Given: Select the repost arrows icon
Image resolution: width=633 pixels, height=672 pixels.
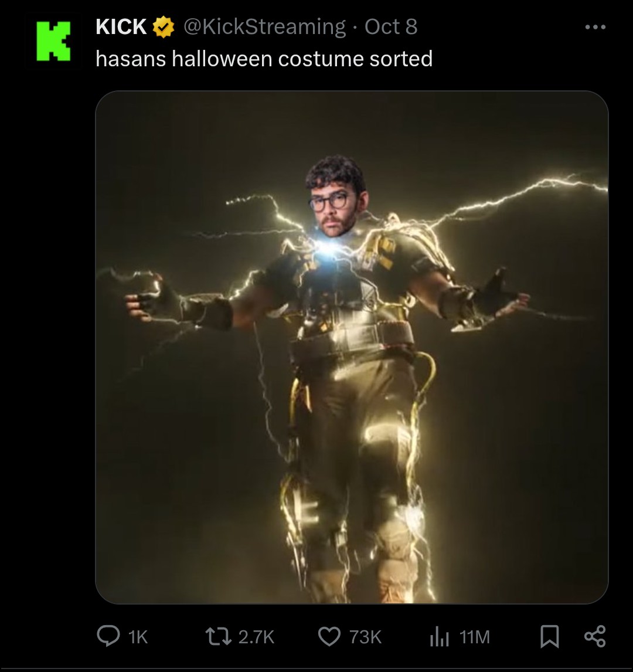Looking at the screenshot, I should click(219, 636).
